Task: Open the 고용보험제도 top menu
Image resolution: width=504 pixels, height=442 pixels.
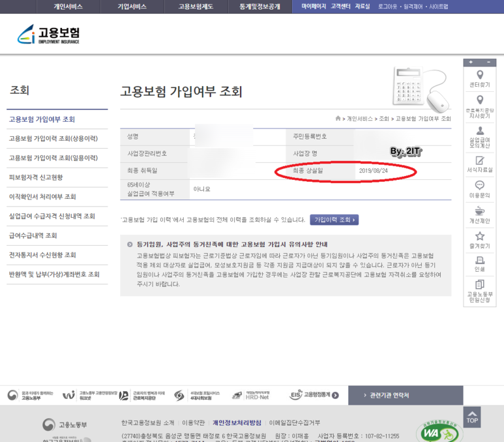Action: [196, 7]
